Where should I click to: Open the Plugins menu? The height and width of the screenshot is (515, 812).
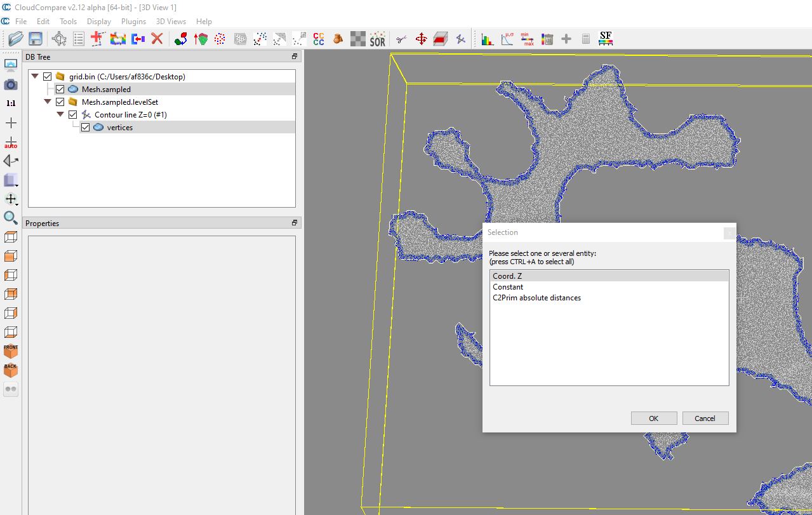(133, 22)
